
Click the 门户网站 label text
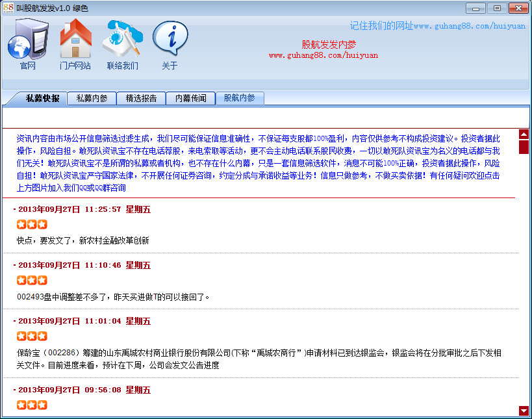pyautogui.click(x=75, y=66)
